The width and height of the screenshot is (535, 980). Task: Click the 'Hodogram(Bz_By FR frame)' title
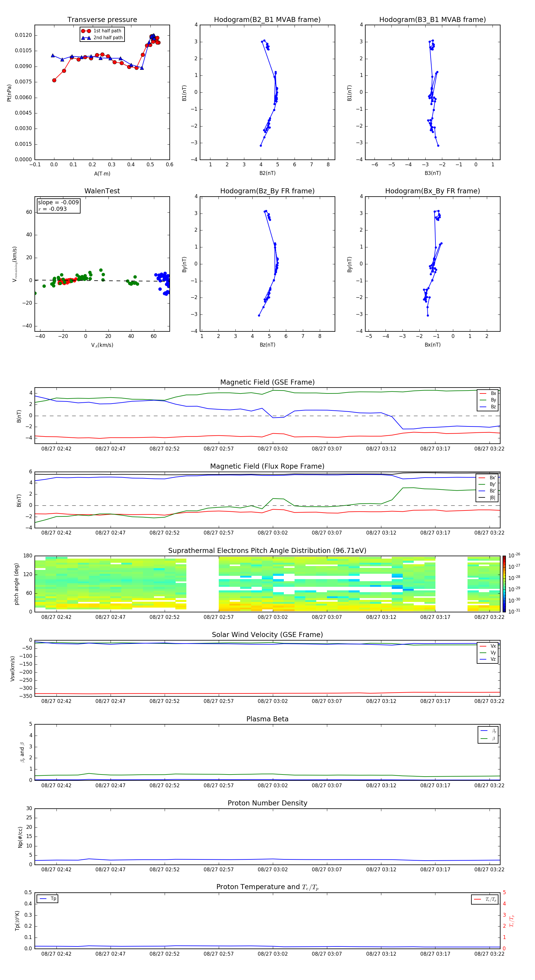(x=267, y=191)
